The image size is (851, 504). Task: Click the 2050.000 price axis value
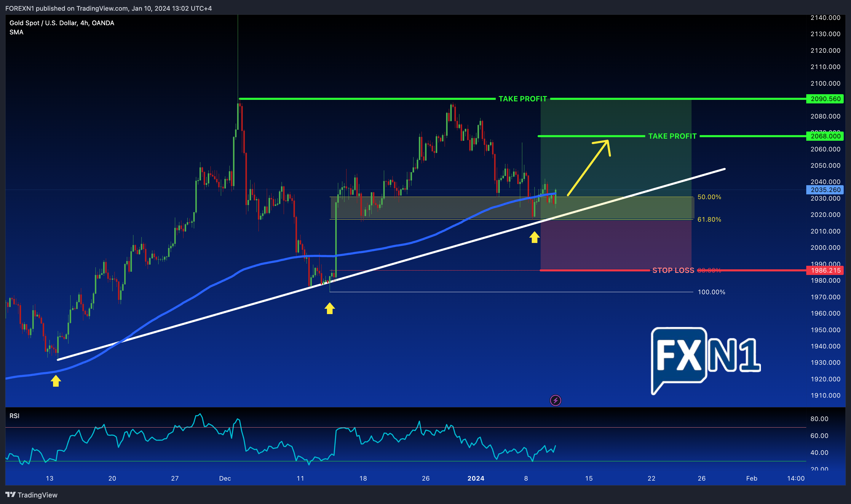point(825,165)
